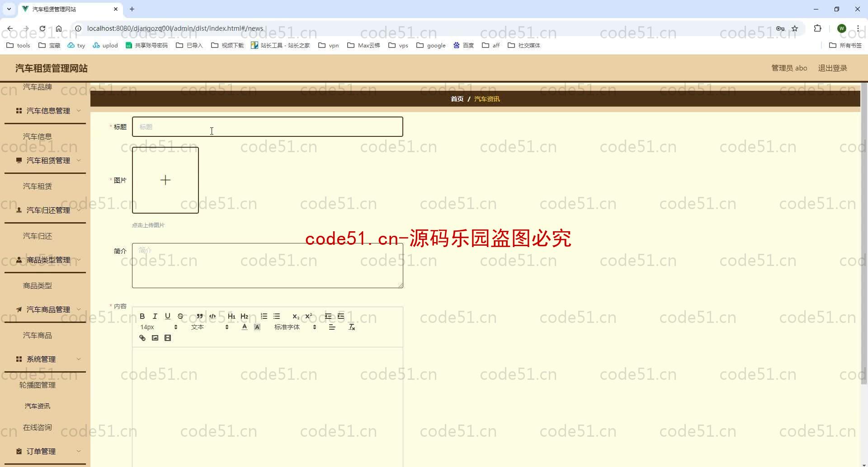Open browser extensions menu
The width and height of the screenshot is (868, 467).
817,28
